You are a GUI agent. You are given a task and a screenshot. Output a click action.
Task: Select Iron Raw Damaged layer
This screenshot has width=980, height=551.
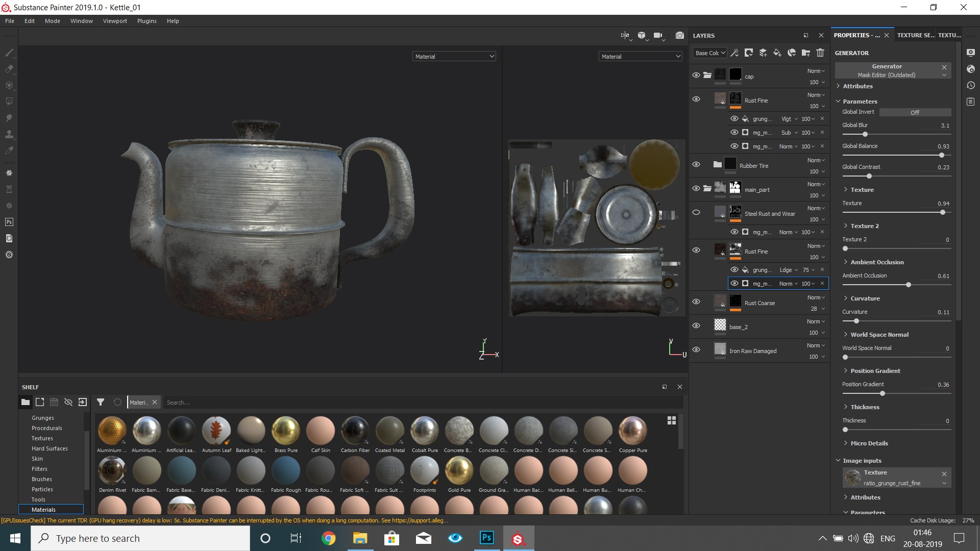tap(753, 351)
